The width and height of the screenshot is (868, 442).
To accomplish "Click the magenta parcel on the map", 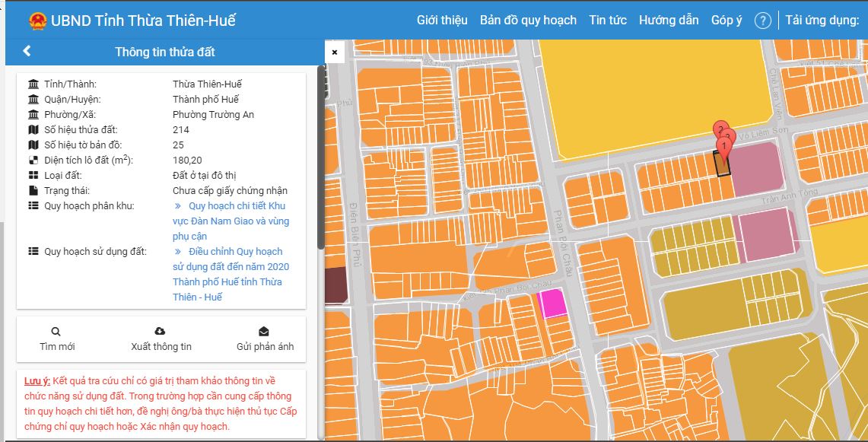I will point(552,304).
